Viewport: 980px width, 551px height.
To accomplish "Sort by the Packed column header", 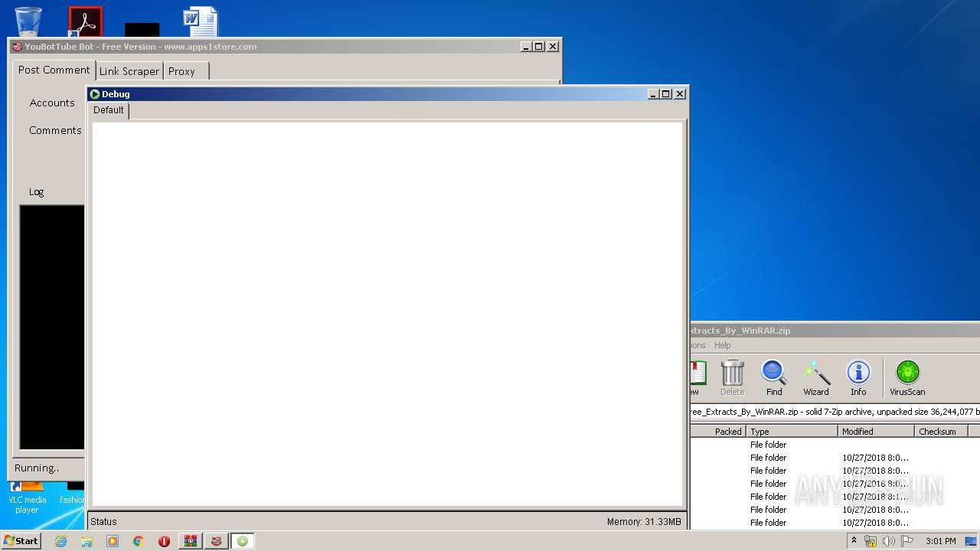I will click(x=718, y=432).
